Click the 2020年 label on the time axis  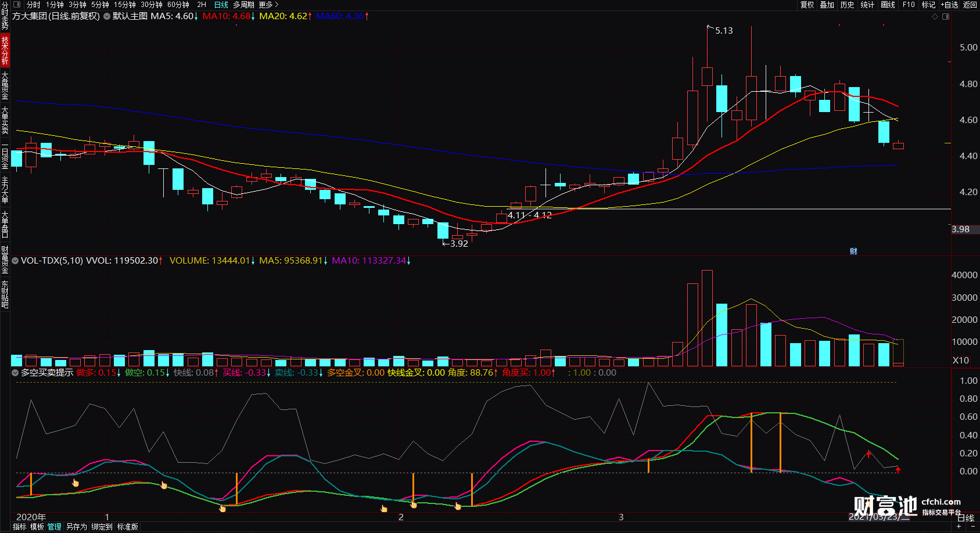pos(31,517)
